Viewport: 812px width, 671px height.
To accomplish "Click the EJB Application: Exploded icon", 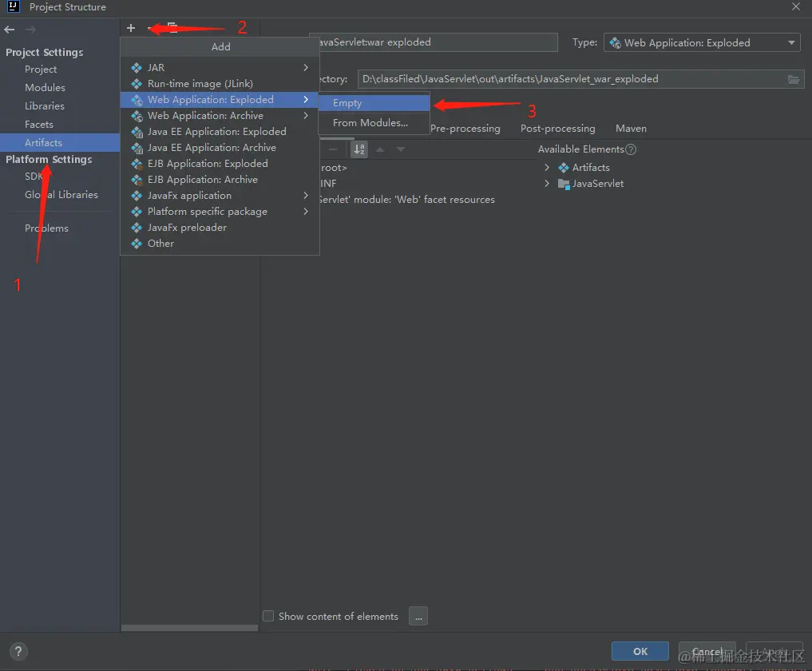I will click(137, 165).
